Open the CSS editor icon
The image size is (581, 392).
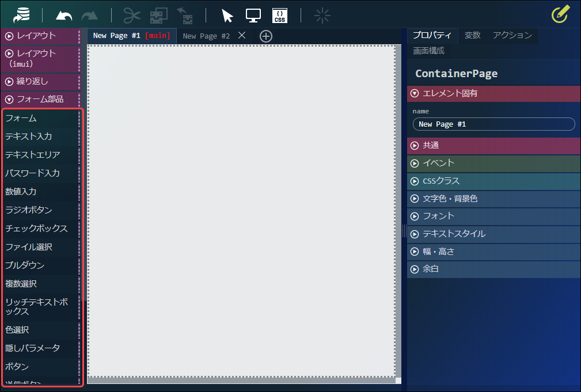point(280,16)
